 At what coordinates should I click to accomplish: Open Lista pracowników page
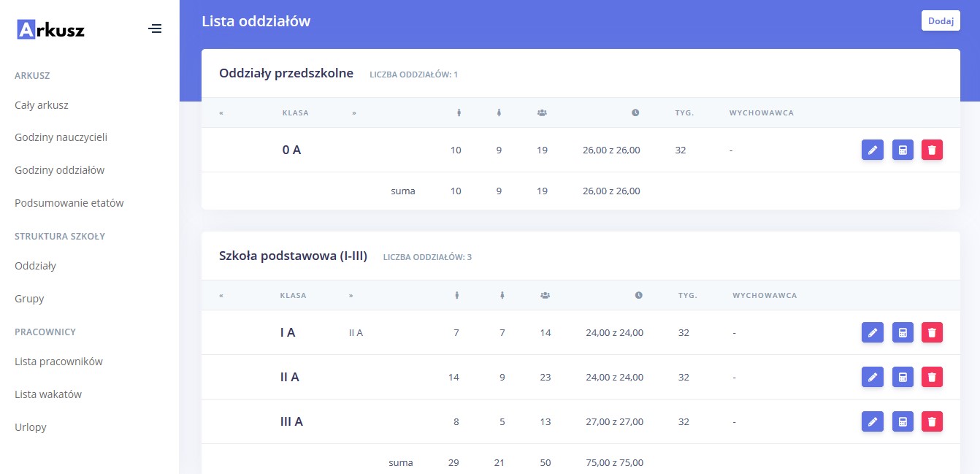[58, 361]
